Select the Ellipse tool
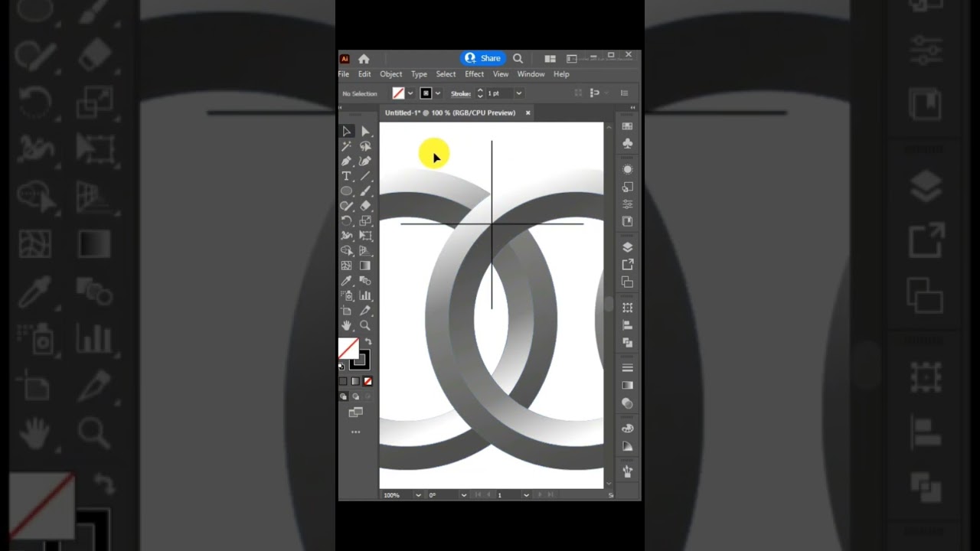The height and width of the screenshot is (551, 980). pos(347,191)
